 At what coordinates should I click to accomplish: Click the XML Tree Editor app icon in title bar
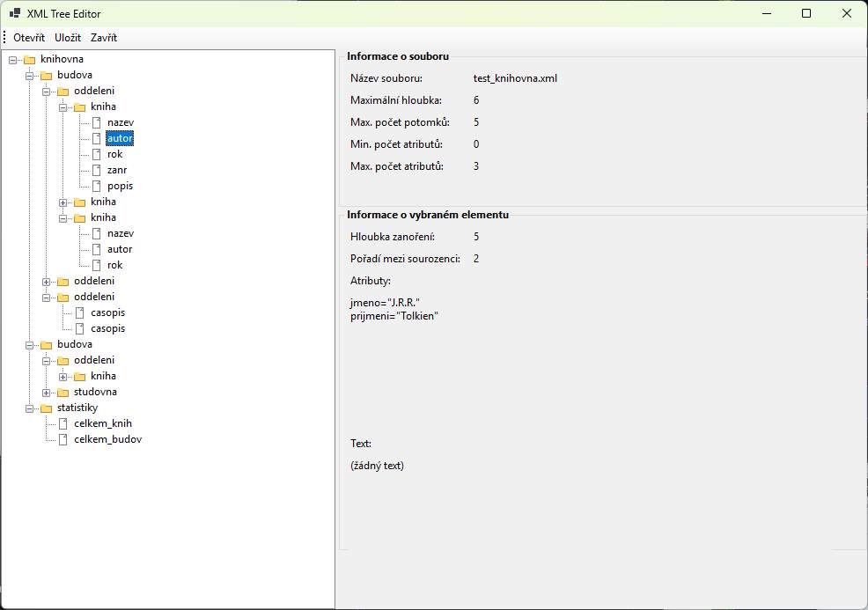pyautogui.click(x=15, y=13)
